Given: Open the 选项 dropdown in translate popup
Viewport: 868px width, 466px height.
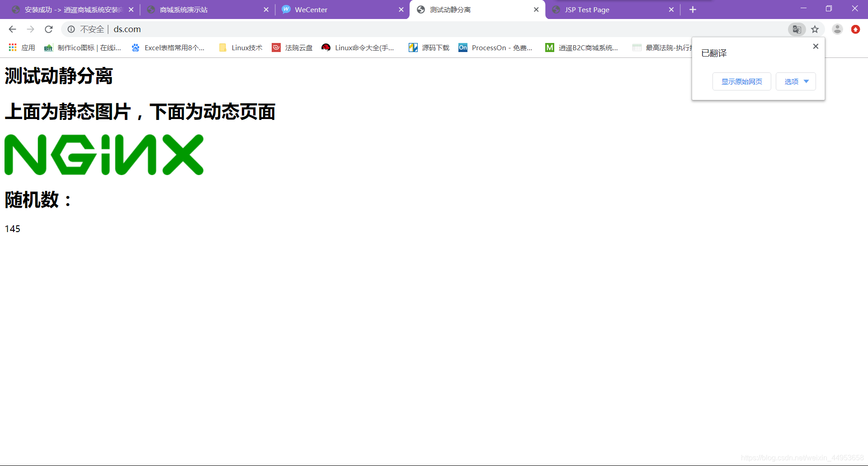Looking at the screenshot, I should (x=795, y=81).
